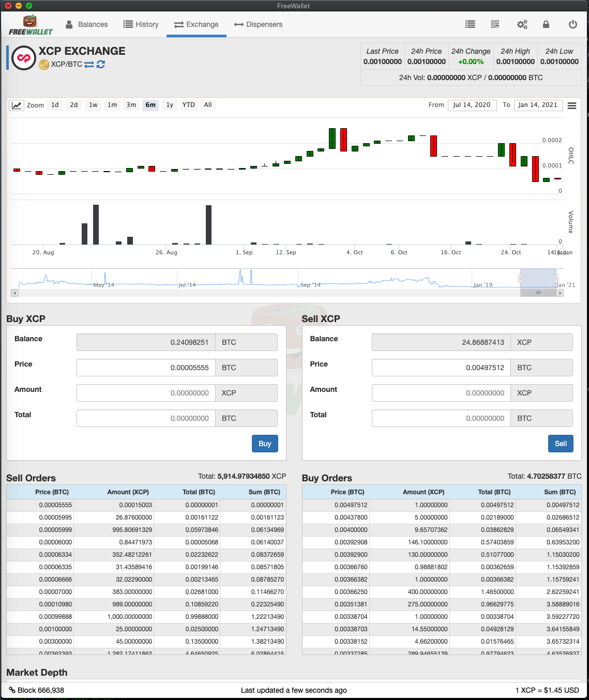Open the History tab
Image resolution: width=589 pixels, height=700 pixels.
141,24
